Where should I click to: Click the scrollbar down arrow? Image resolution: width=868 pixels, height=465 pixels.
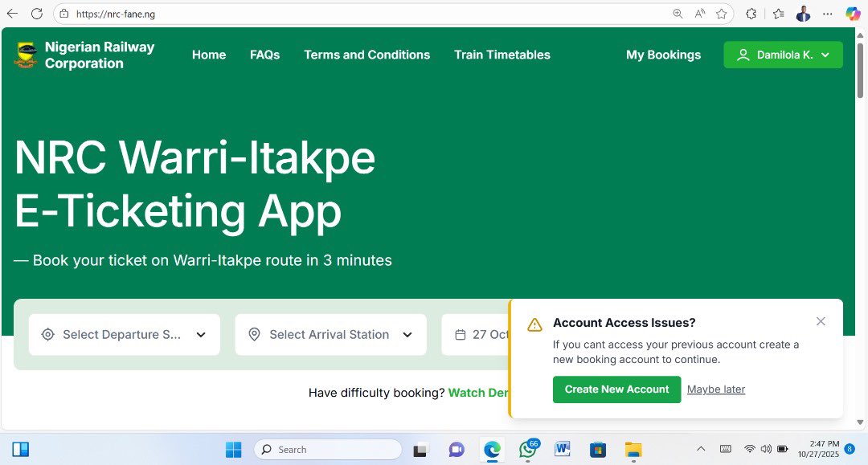860,422
